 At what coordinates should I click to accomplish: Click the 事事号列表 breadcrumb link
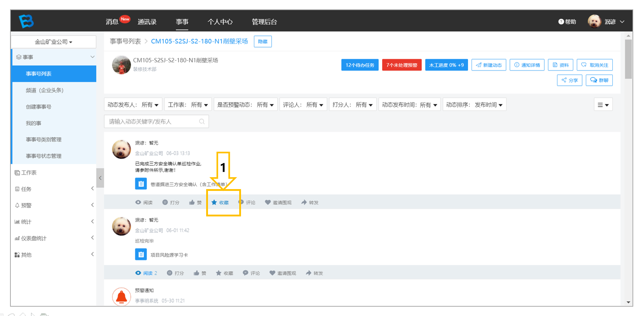125,41
